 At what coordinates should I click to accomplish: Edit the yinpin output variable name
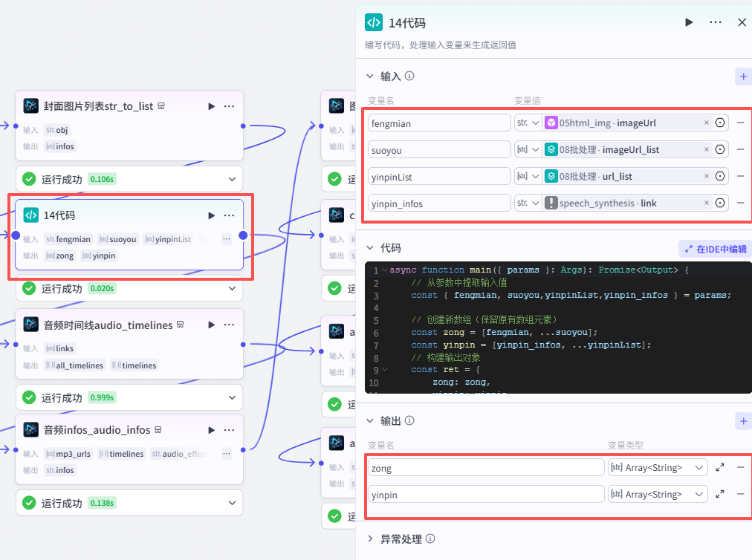tap(486, 495)
